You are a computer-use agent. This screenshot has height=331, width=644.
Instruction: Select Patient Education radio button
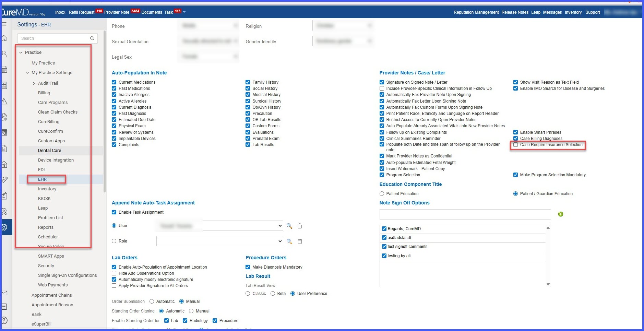click(x=382, y=194)
